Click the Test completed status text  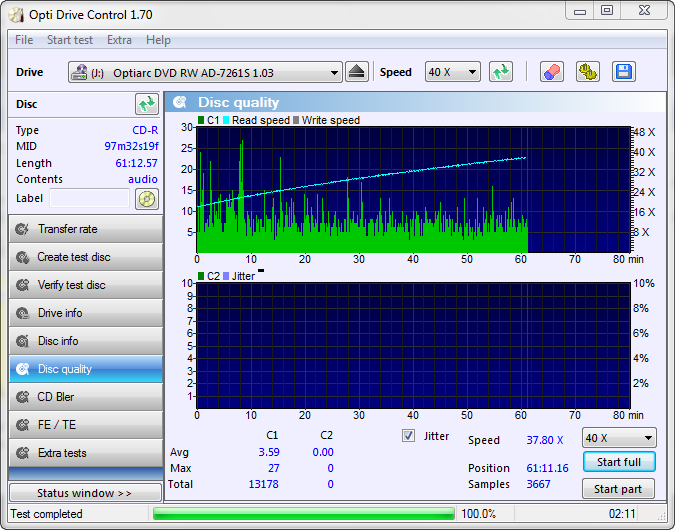46,514
